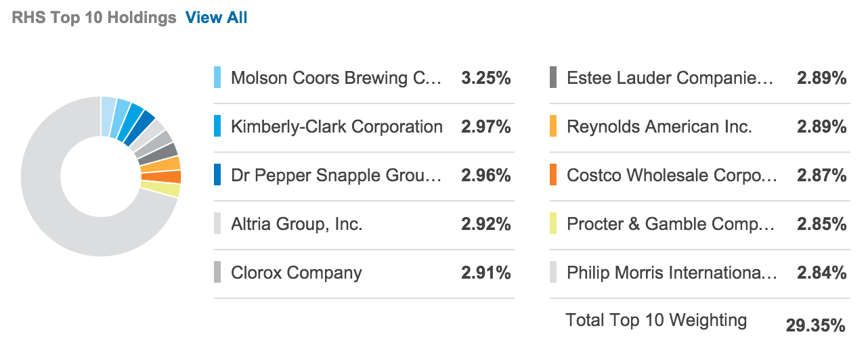Select the Dr Pepper Snapple Group holding
This screenshot has width=868, height=349.
tap(337, 175)
